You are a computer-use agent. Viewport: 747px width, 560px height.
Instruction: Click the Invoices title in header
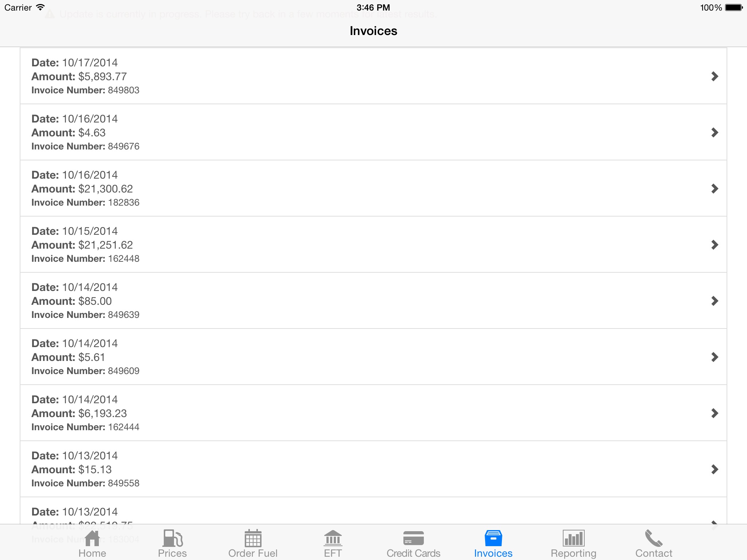pos(373,31)
